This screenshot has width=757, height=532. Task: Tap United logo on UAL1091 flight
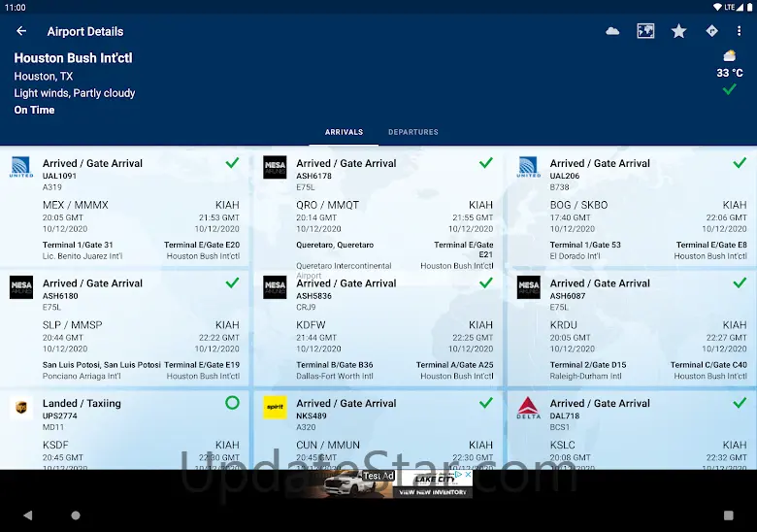click(x=21, y=167)
